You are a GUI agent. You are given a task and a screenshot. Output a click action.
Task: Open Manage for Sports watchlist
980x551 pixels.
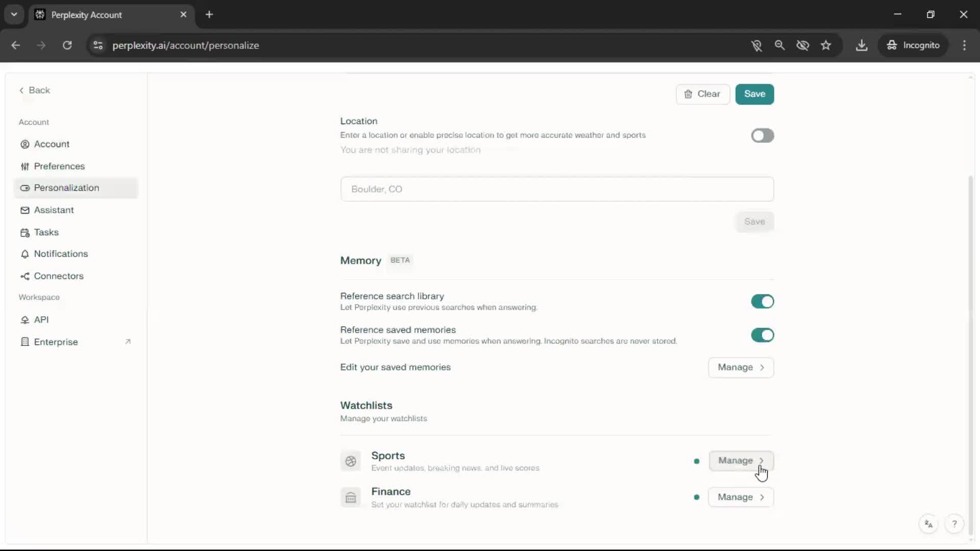741,461
